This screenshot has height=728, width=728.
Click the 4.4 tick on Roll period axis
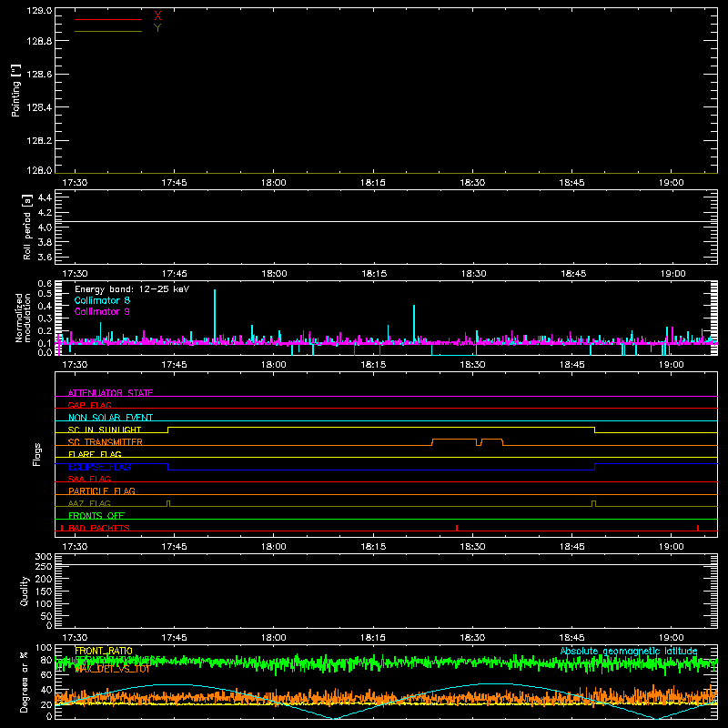pos(45,197)
